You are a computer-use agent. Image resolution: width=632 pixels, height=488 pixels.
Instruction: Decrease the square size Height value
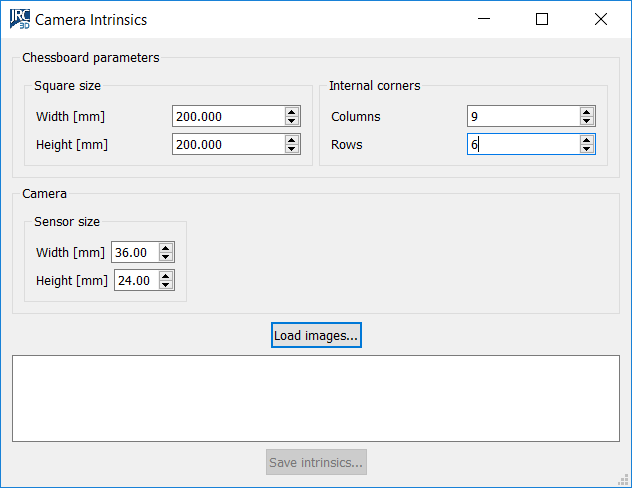[x=292, y=149]
